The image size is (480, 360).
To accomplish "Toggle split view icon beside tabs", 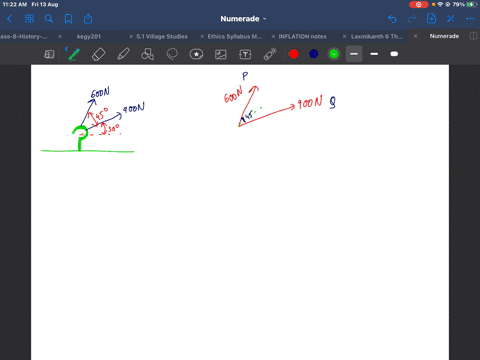I will coord(473,36).
